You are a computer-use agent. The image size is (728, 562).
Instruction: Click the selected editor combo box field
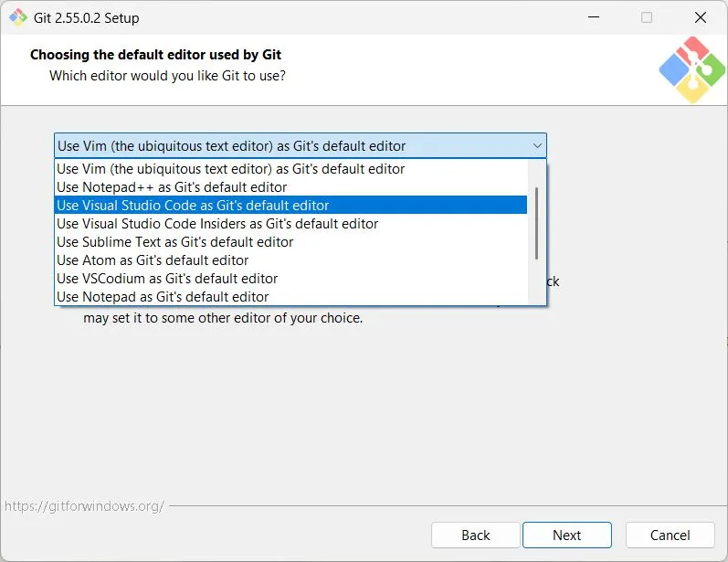pyautogui.click(x=301, y=146)
